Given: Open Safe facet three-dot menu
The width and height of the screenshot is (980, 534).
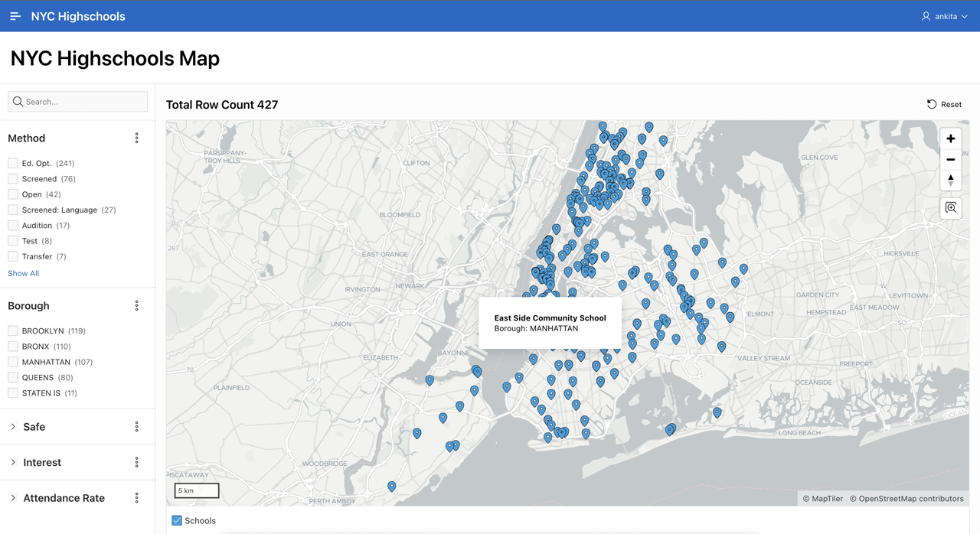Looking at the screenshot, I should [x=137, y=427].
